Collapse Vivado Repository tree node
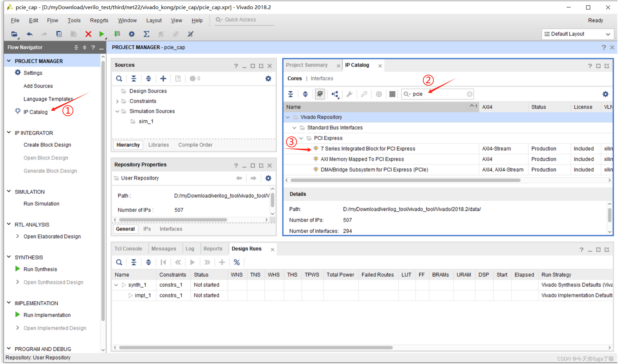 pos(288,117)
